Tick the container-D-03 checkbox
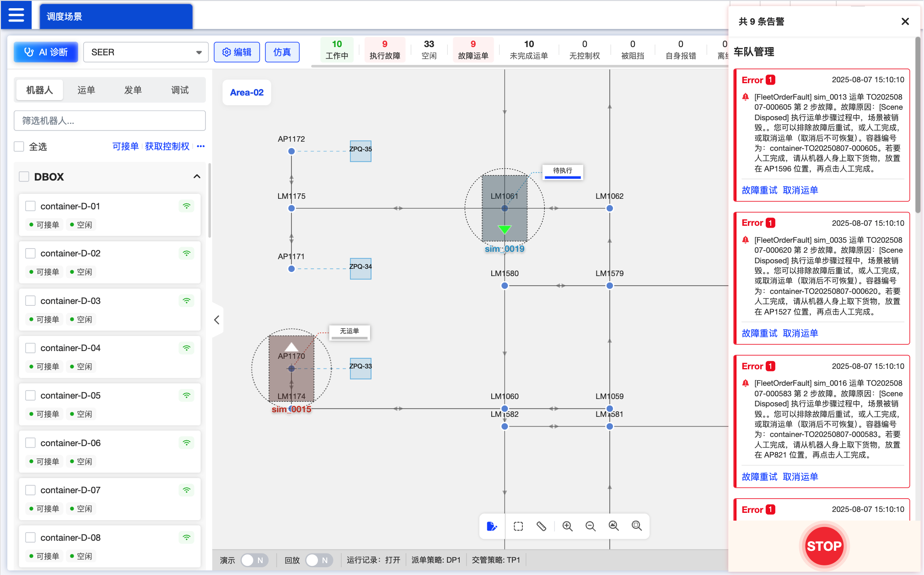Screen dimensions: 924x575 point(31,301)
